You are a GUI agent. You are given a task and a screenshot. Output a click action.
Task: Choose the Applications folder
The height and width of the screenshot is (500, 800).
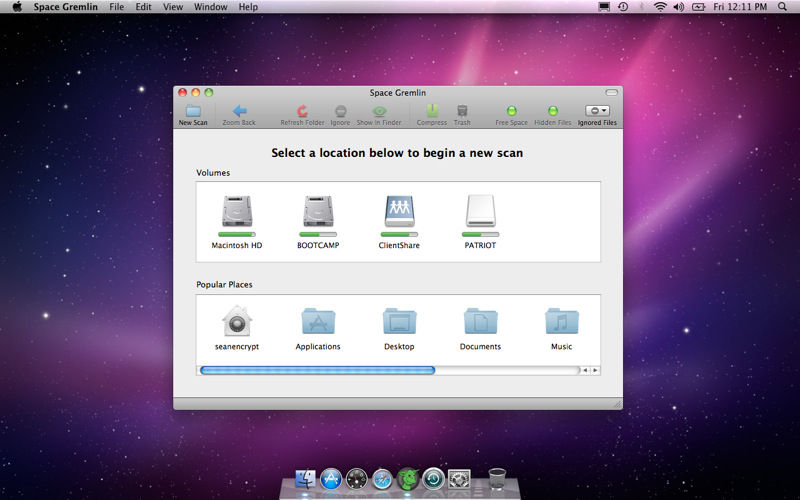318,320
